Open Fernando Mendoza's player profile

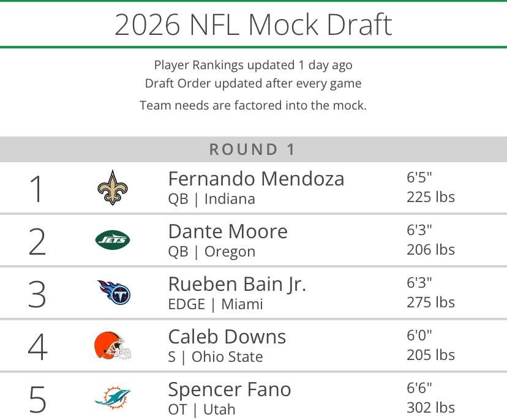(x=256, y=179)
